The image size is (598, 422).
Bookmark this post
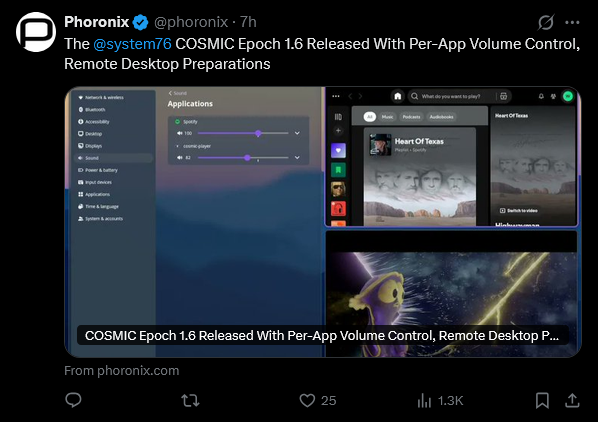pyautogui.click(x=542, y=401)
